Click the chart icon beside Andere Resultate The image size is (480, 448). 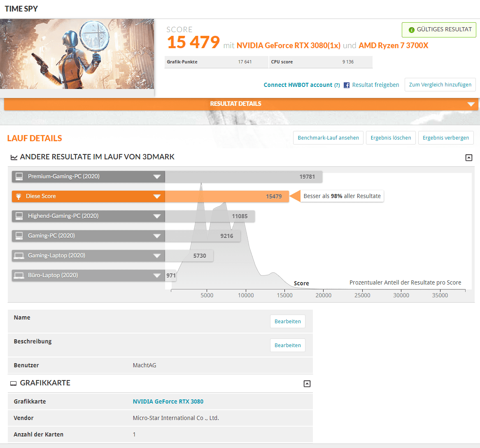pos(14,157)
